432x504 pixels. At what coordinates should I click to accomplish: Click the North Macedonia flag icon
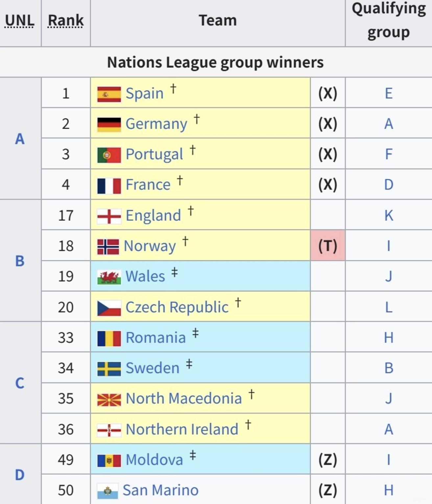tap(109, 399)
